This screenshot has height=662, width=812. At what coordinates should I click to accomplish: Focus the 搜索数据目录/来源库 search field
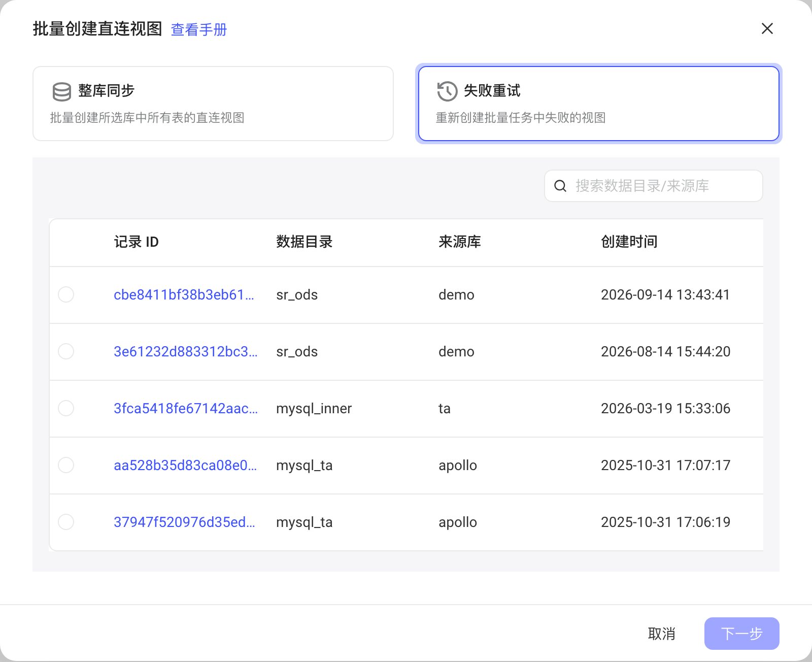[x=654, y=186]
